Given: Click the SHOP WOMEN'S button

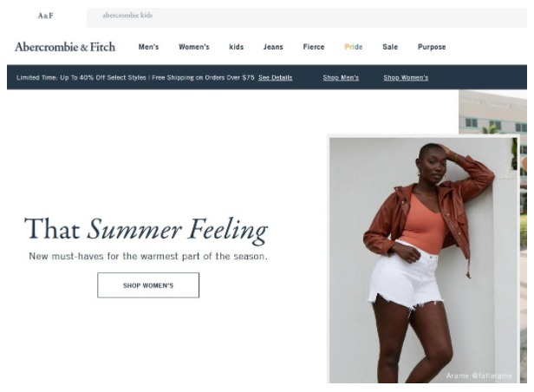Looking at the screenshot, I should click(x=148, y=285).
